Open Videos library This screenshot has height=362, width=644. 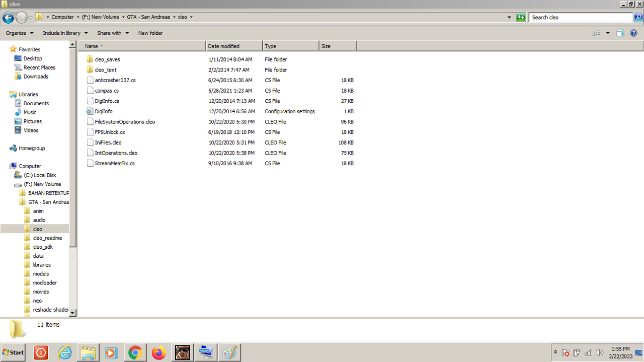31,130
